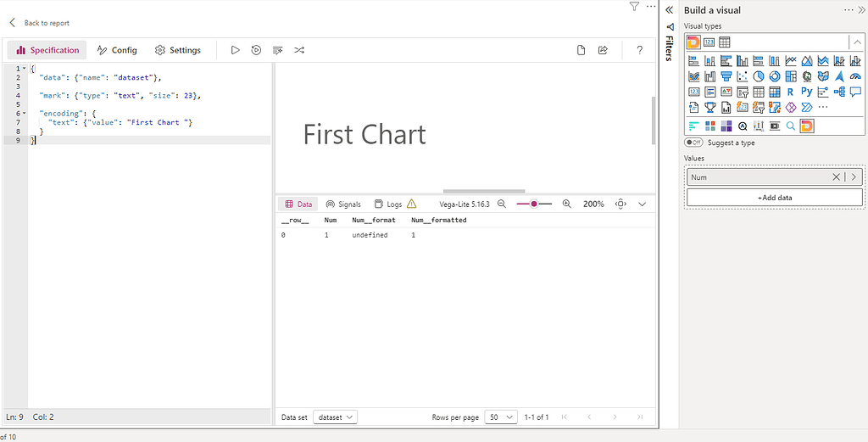
Task: Click the Apply changes play icon
Action: 236,50
